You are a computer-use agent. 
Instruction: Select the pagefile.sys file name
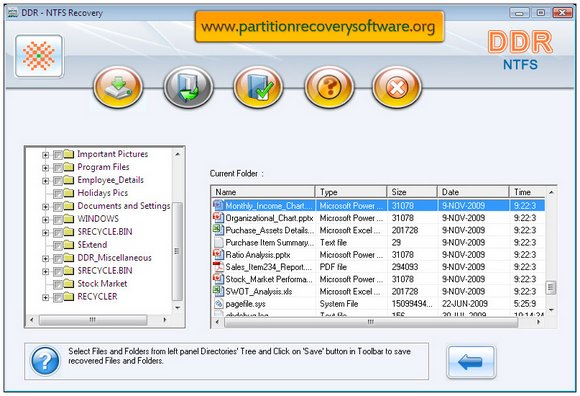pyautogui.click(x=246, y=304)
